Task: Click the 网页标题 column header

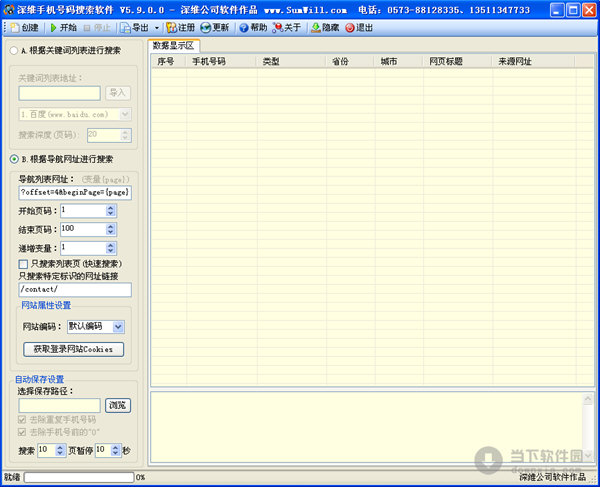Action: (x=457, y=62)
